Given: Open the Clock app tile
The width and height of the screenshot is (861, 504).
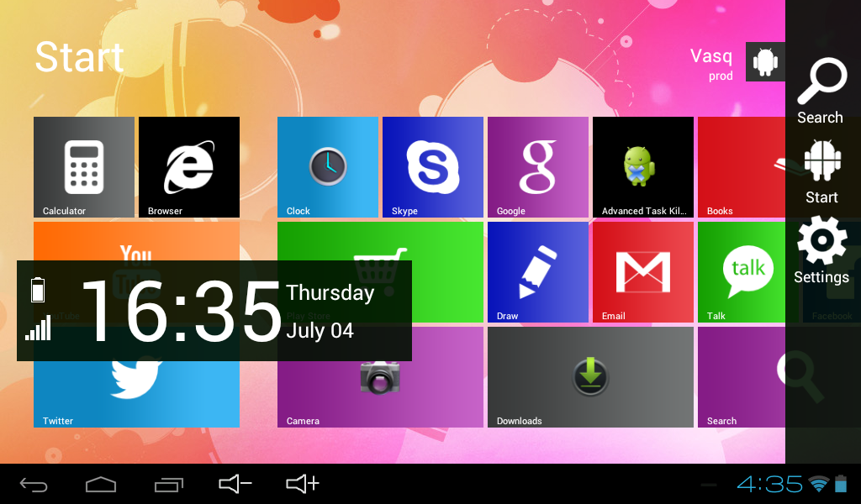Looking at the screenshot, I should coord(328,167).
